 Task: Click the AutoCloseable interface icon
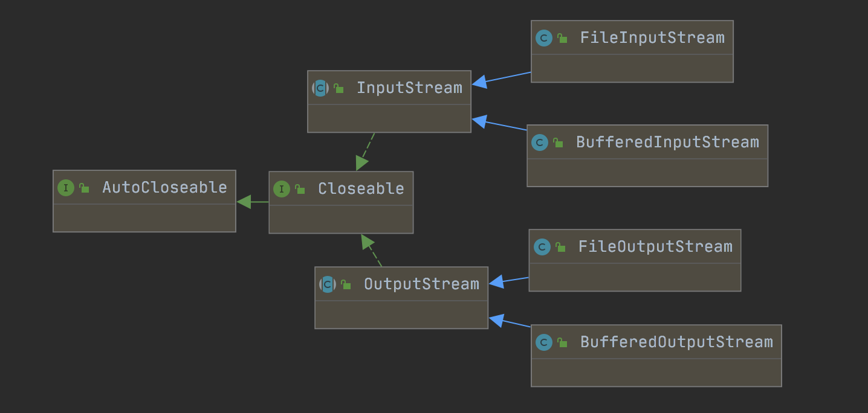66,188
